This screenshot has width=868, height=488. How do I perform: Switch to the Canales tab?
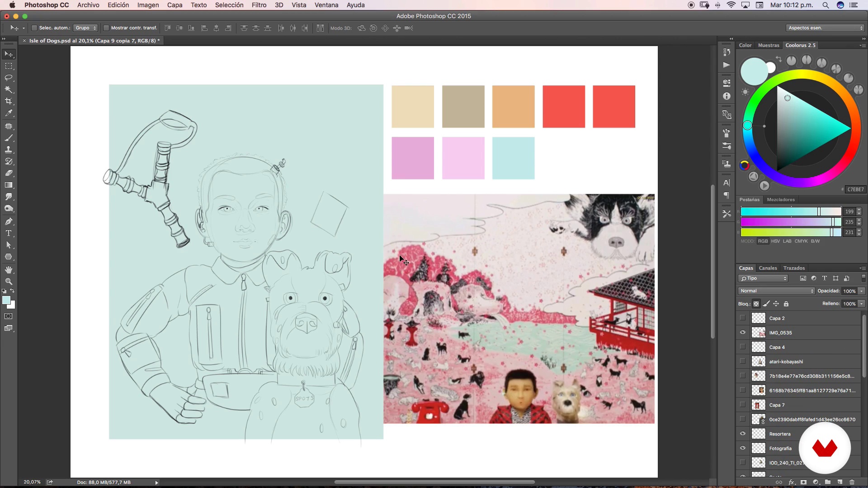coord(768,268)
